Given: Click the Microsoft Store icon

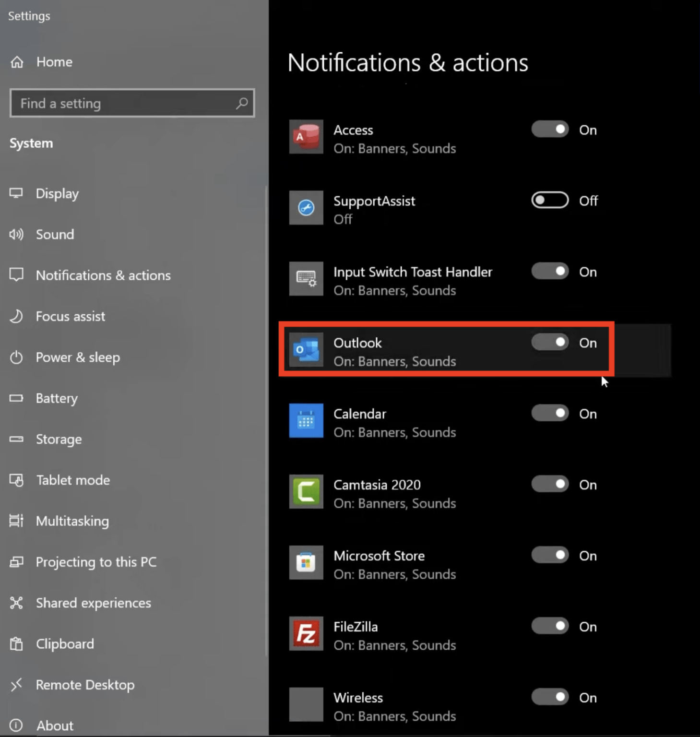Looking at the screenshot, I should point(306,562).
